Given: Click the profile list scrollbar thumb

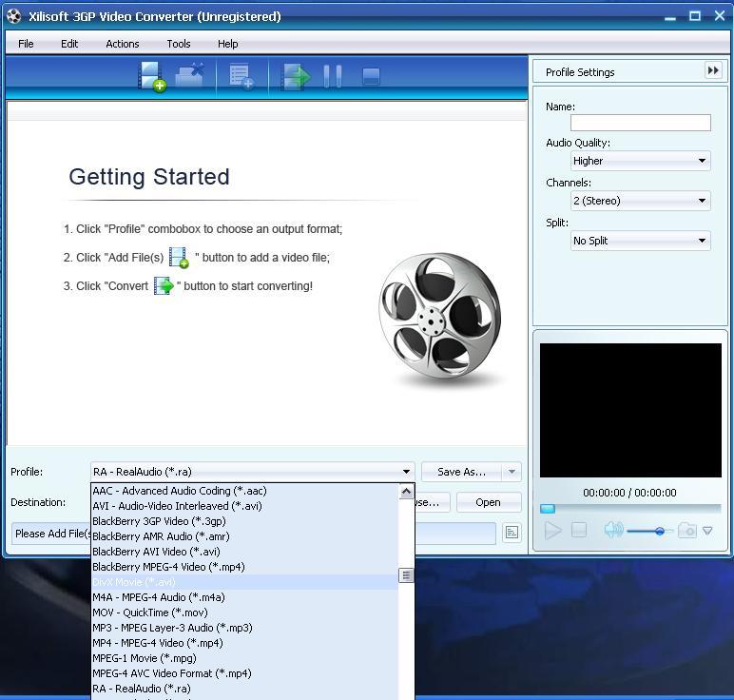Looking at the screenshot, I should point(406,575).
